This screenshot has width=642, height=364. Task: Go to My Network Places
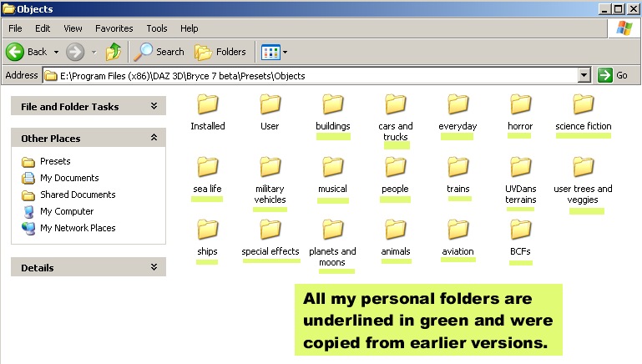[78, 228]
